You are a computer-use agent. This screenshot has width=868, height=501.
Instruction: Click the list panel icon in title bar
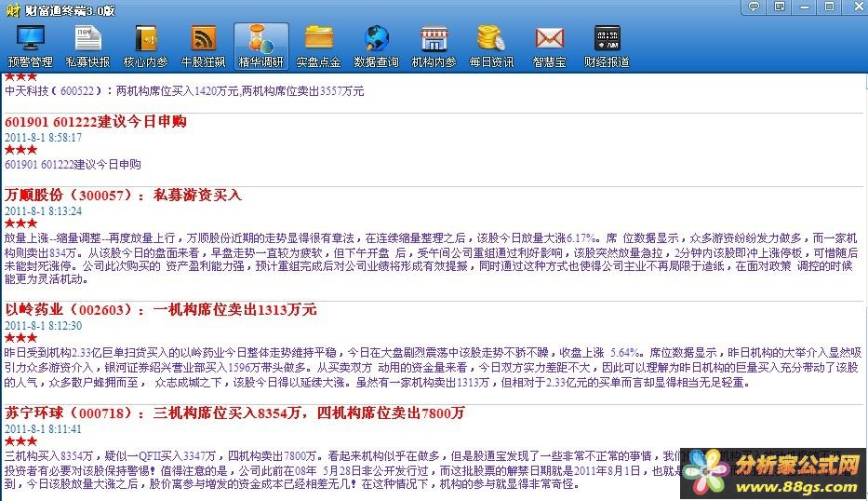click(x=780, y=7)
